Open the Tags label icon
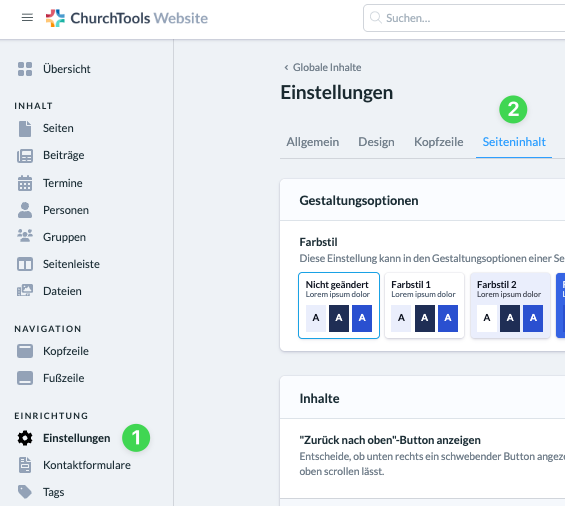This screenshot has width=565, height=506. [25, 492]
